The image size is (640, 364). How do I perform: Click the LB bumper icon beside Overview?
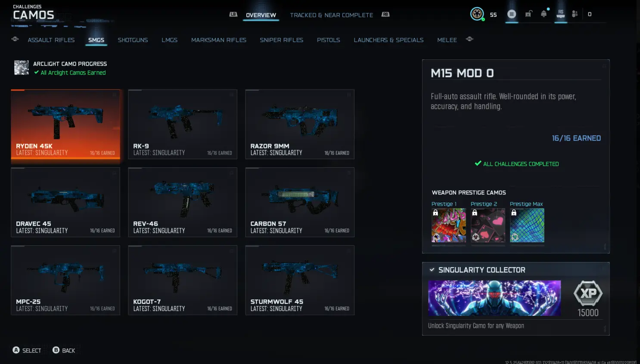pos(233,14)
